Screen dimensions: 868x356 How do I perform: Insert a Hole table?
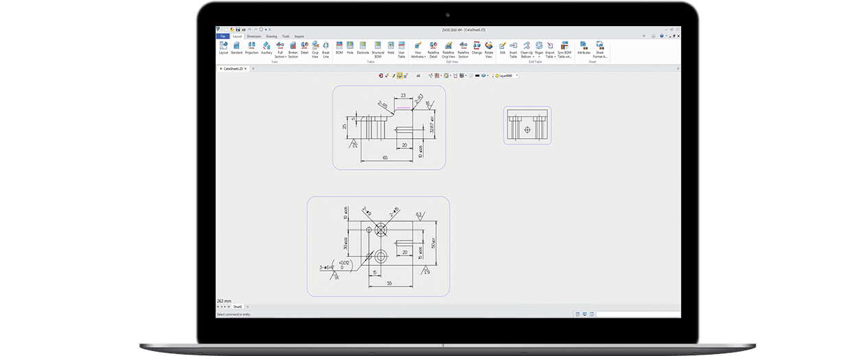tap(350, 47)
